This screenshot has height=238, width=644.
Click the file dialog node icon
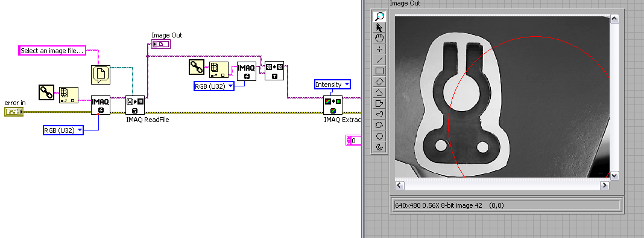tap(101, 74)
